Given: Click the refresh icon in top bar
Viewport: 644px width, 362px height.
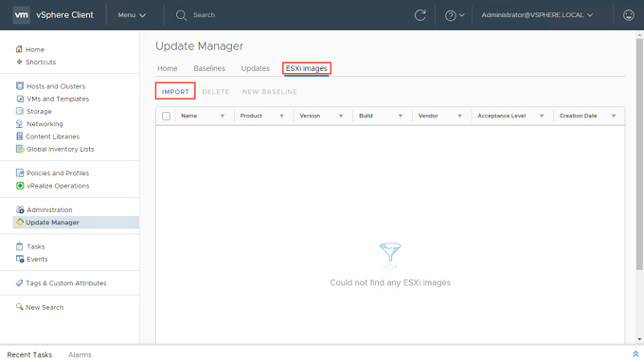Looking at the screenshot, I should (420, 15).
